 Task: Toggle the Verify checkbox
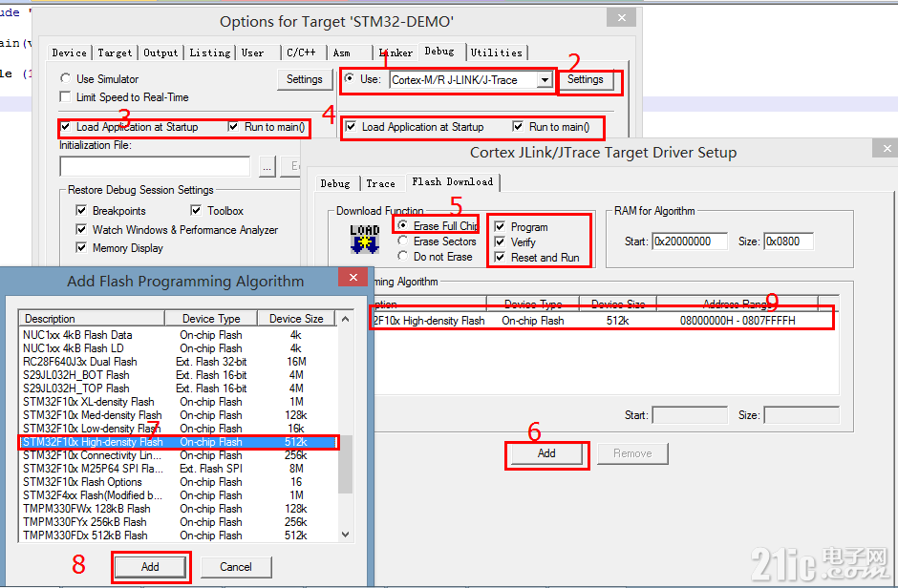click(500, 241)
